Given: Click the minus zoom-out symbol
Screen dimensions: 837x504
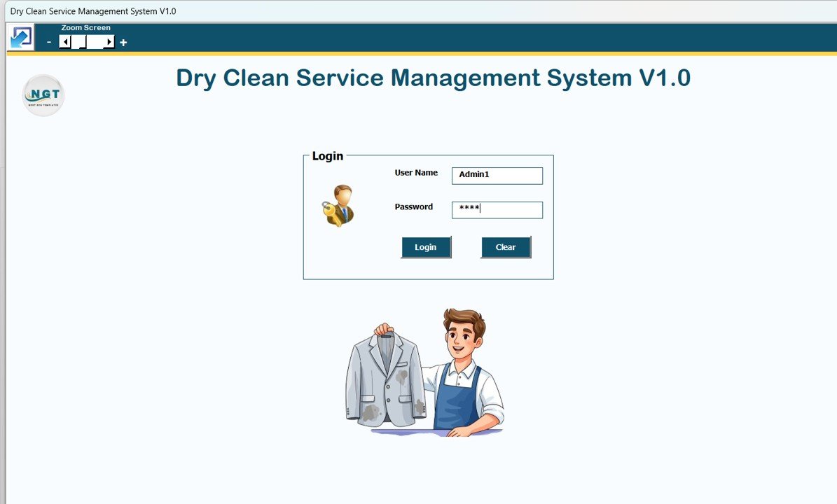Looking at the screenshot, I should (x=49, y=43).
